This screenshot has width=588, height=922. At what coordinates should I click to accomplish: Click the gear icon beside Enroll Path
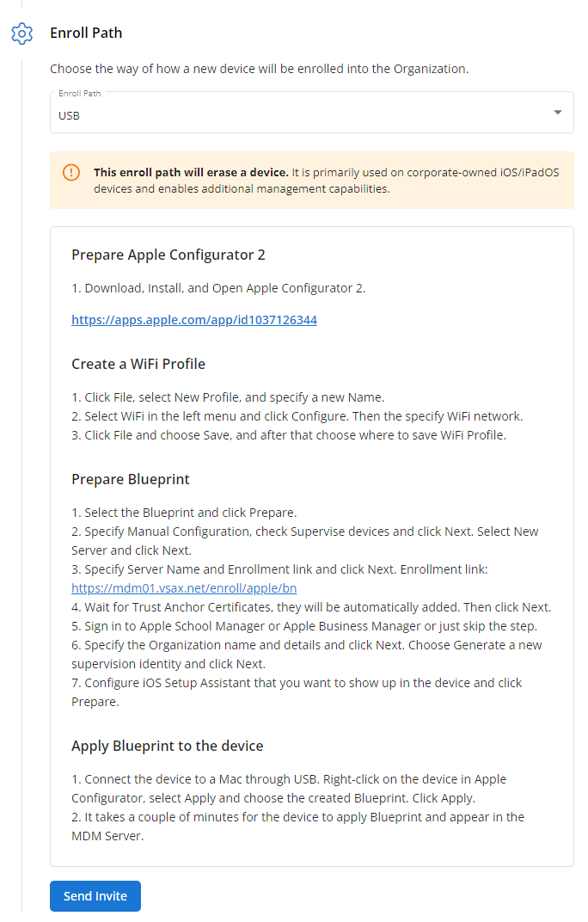[21, 34]
